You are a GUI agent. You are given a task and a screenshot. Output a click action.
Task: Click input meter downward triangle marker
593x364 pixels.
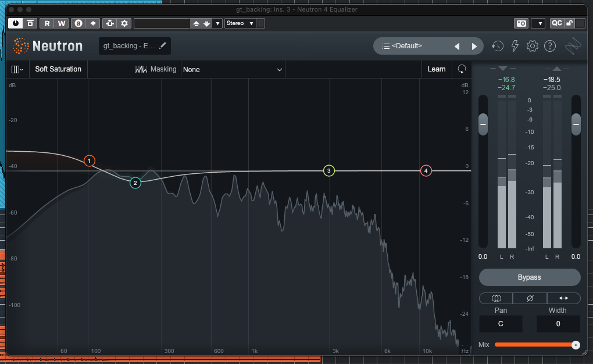tap(503, 69)
